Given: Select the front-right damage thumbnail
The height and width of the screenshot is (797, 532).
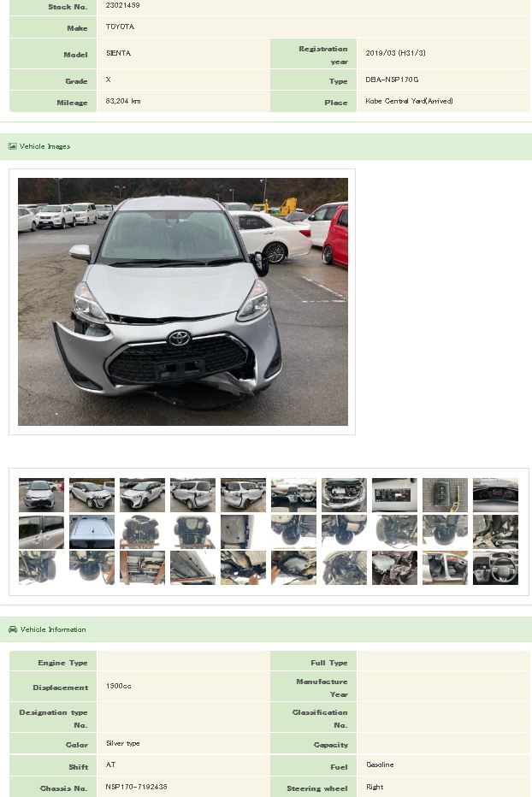Looking at the screenshot, I should click(92, 495).
